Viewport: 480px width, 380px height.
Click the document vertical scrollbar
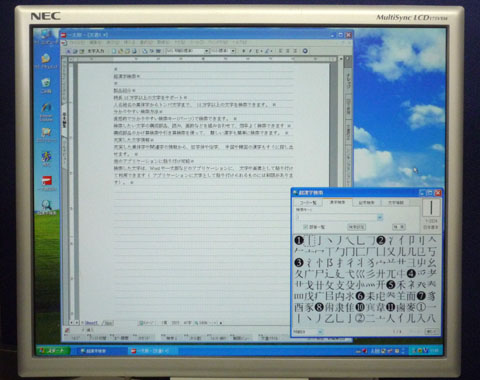coord(340,190)
